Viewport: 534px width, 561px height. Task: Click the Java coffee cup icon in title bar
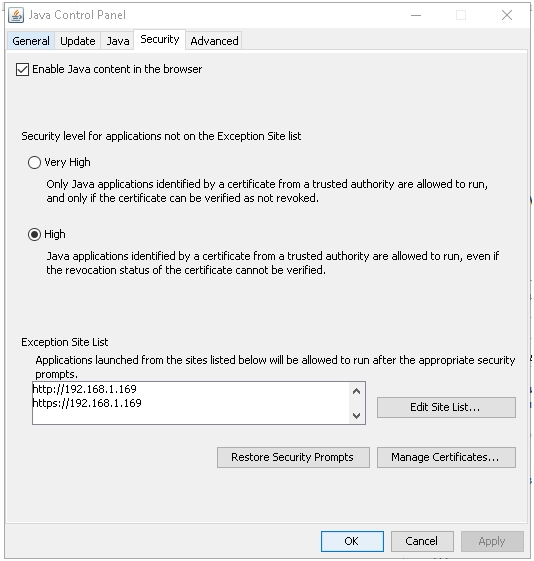pyautogui.click(x=16, y=15)
